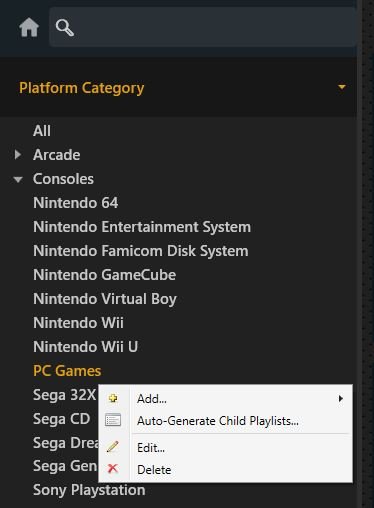Open Nintendo GameCube platform
This screenshot has height=508, width=374.
[105, 275]
